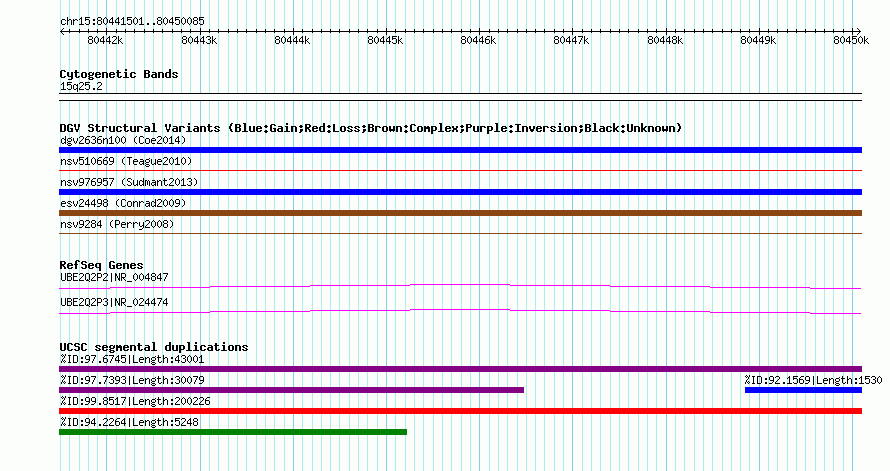
Task: Select the DGV Structural Variants track title
Action: (x=371, y=128)
